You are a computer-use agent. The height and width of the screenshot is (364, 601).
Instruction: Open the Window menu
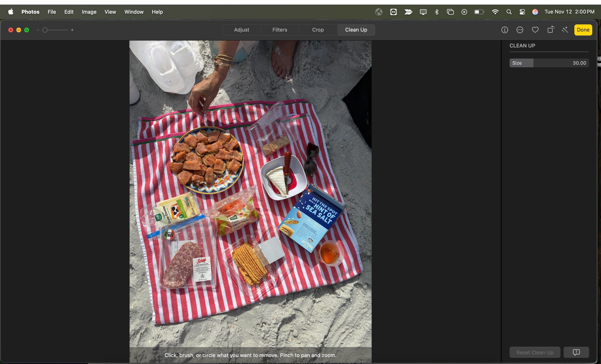tap(134, 12)
